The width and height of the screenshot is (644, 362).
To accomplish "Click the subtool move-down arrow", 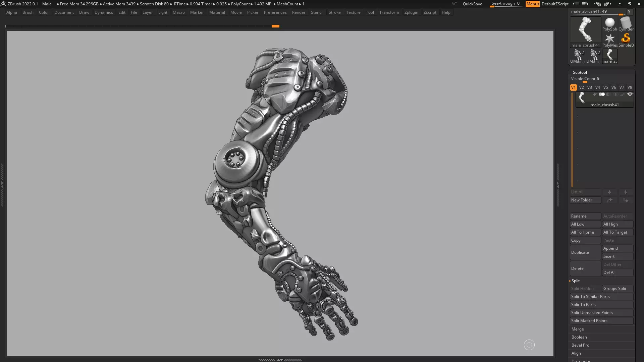I will [625, 192].
